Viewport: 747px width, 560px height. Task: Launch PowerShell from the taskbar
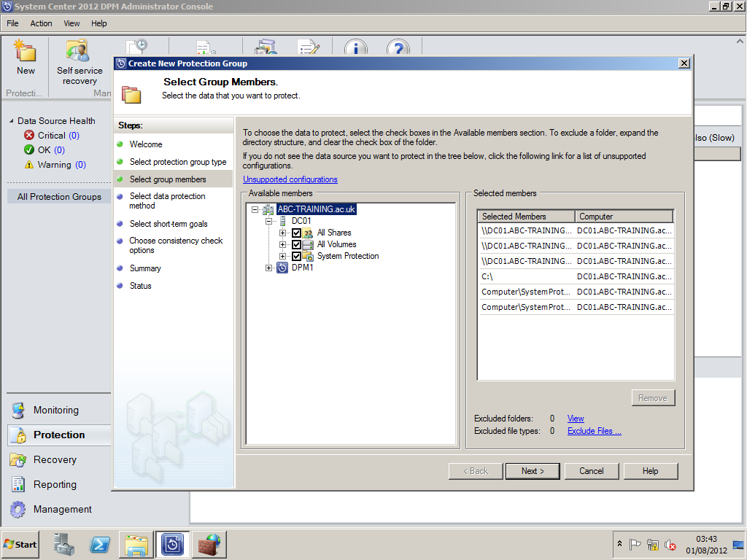tap(100, 544)
